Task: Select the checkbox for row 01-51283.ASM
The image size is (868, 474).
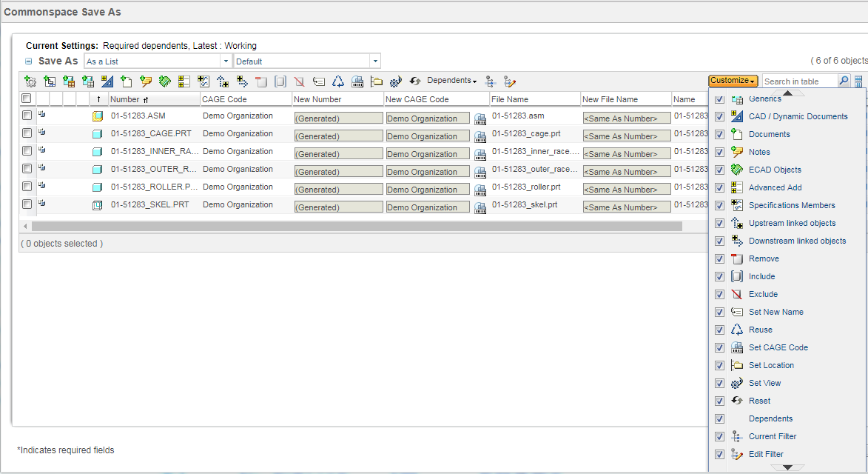Action: click(x=27, y=116)
